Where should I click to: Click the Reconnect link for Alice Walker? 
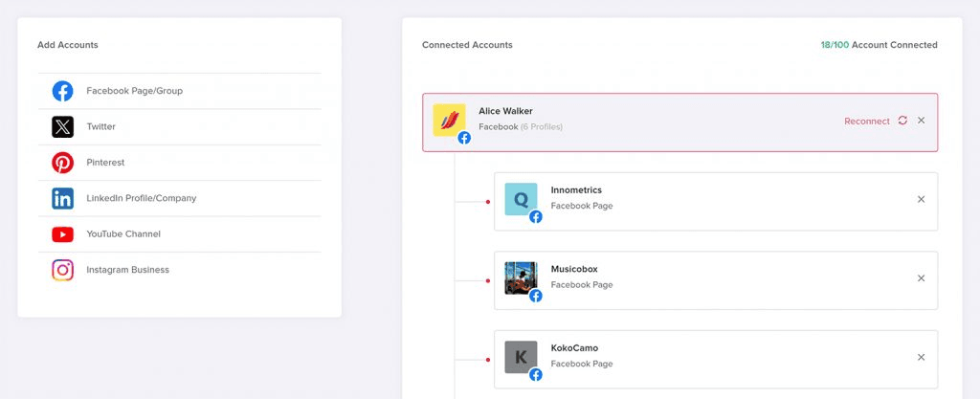pos(867,122)
